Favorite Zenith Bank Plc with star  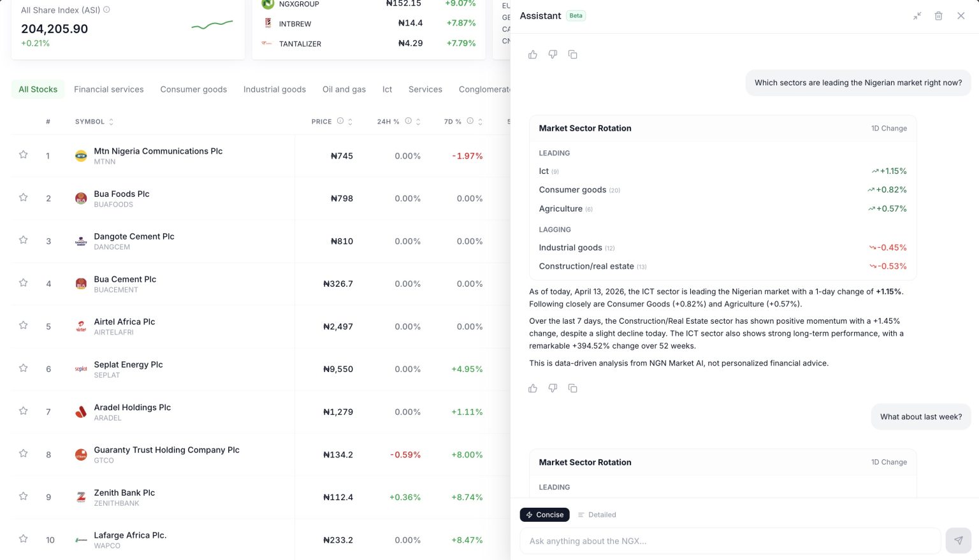click(24, 496)
